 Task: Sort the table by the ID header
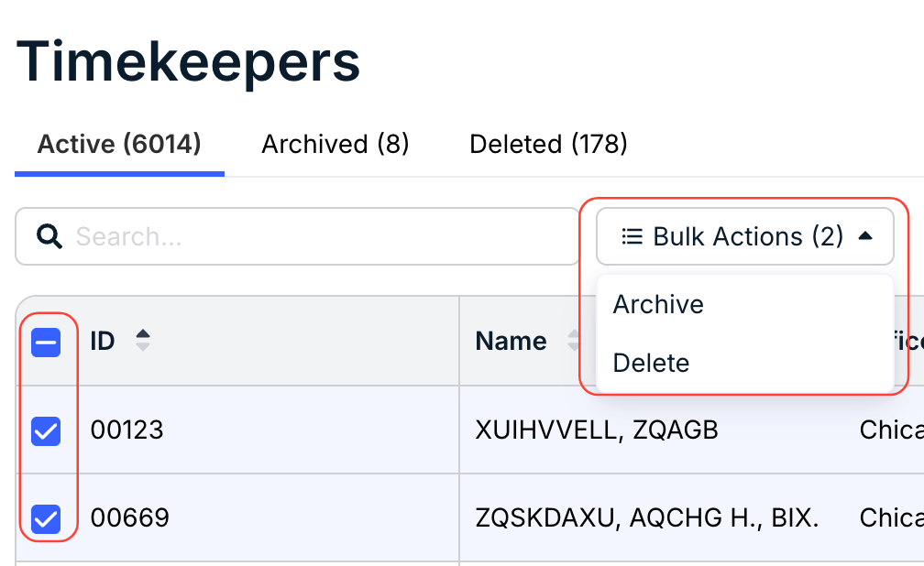(x=103, y=341)
